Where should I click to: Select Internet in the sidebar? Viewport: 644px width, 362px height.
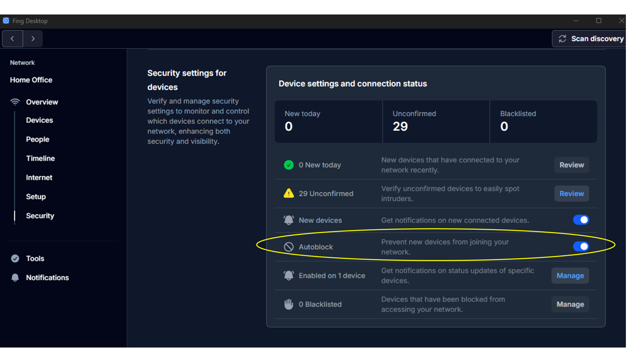pyautogui.click(x=39, y=177)
